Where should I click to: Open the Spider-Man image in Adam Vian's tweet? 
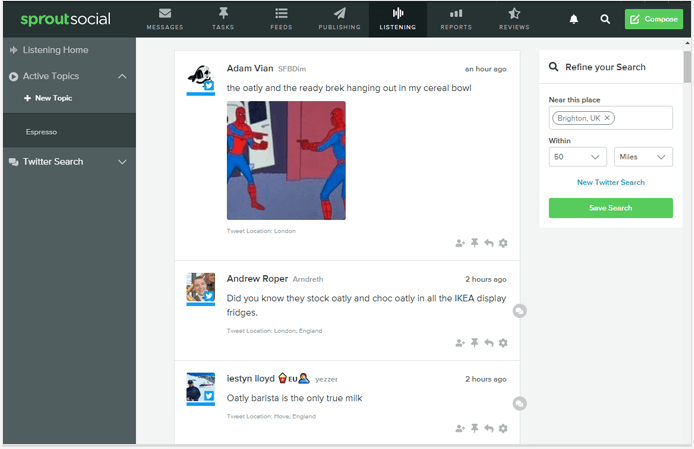point(286,160)
